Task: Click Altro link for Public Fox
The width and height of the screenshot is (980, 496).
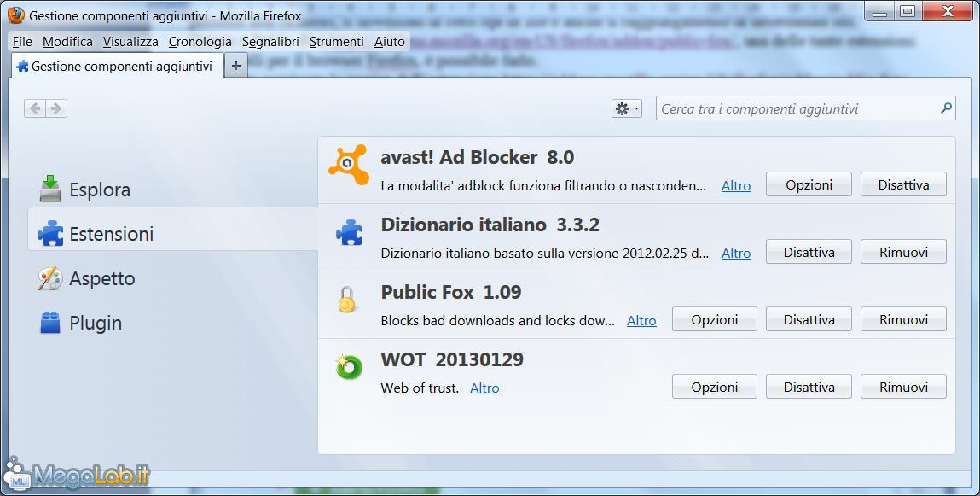Action: pyautogui.click(x=641, y=321)
